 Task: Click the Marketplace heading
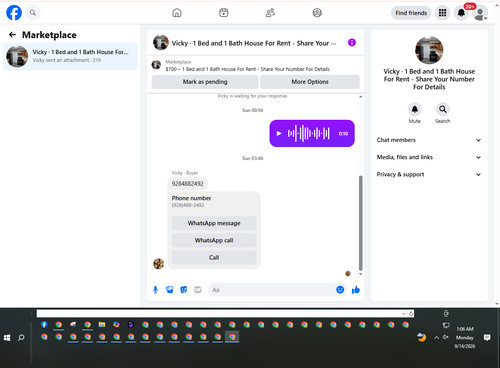[49, 35]
